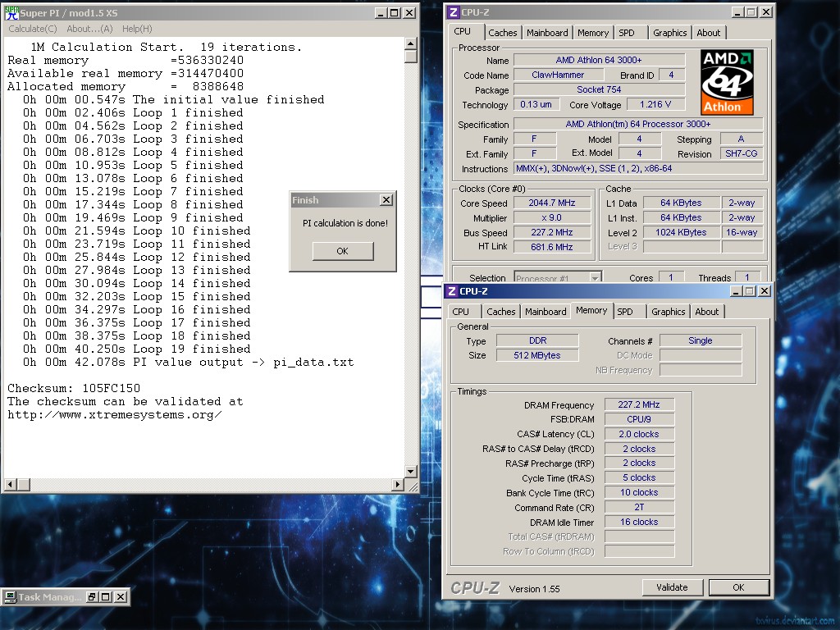
Task: Open the Help menu in Super PI
Action: point(137,29)
